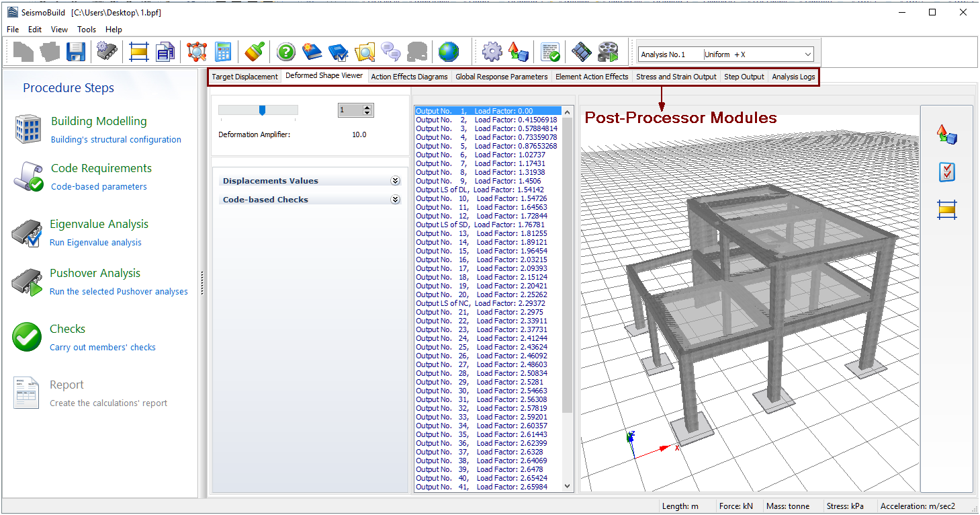This screenshot has height=515, width=980.
Task: Open the calculator tool in toolbar
Action: click(x=223, y=52)
